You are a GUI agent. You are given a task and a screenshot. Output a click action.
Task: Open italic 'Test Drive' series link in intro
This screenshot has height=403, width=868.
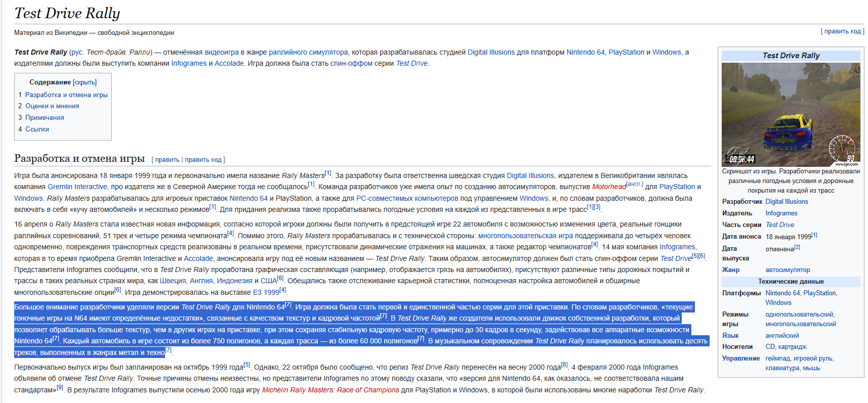pos(411,63)
